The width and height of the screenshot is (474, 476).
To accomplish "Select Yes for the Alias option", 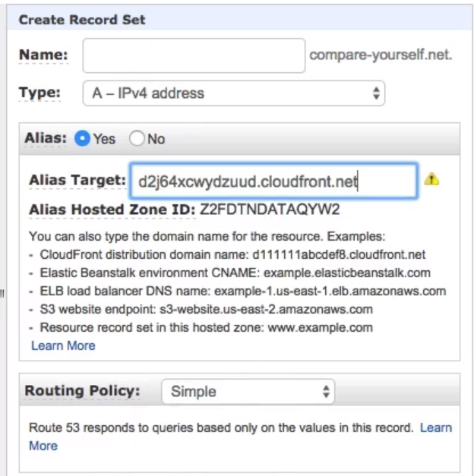I will click(82, 138).
